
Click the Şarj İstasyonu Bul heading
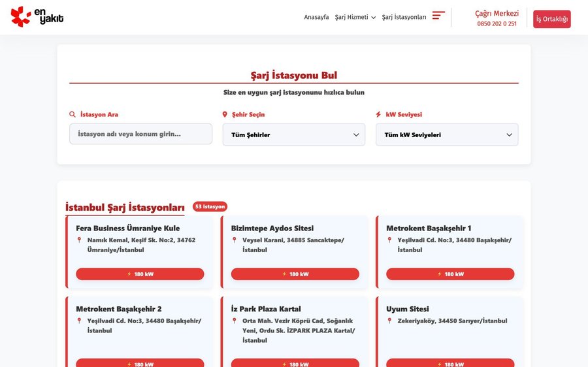point(294,75)
